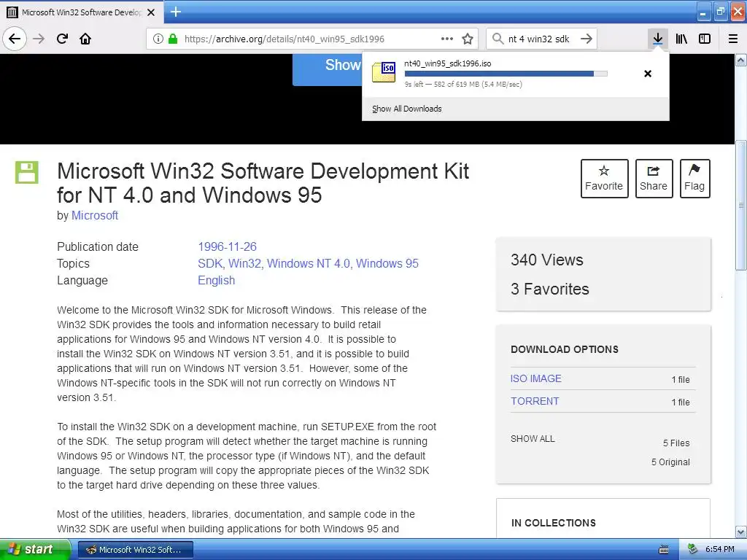Click the TORRENT download option
747x560 pixels.
(535, 401)
